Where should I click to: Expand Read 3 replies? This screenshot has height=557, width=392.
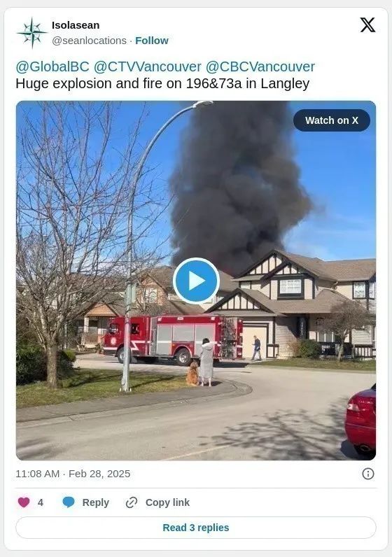point(196,528)
